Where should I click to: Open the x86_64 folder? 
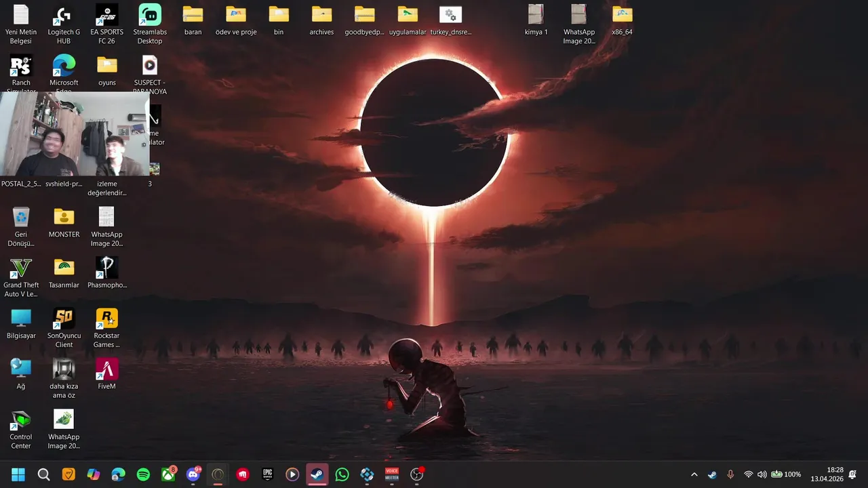tap(622, 20)
